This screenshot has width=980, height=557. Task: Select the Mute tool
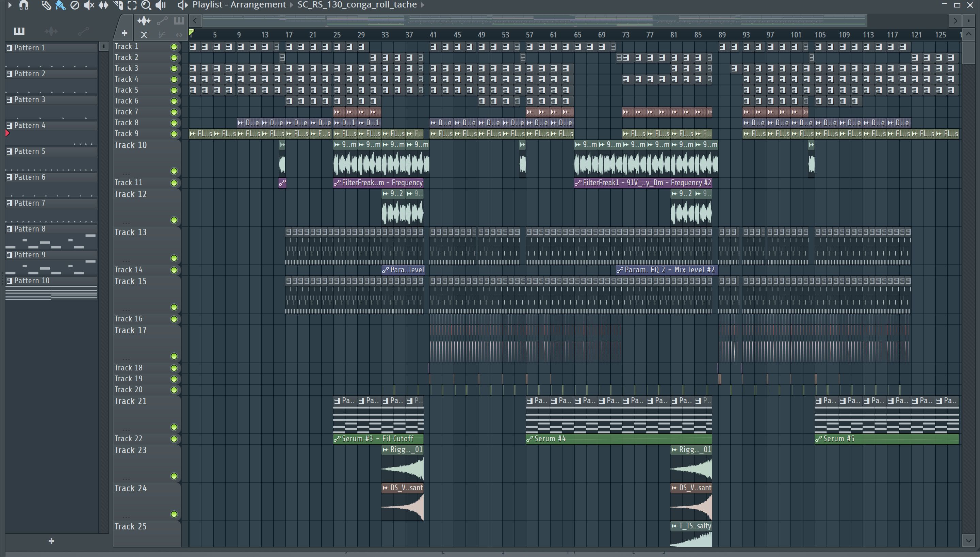tap(89, 5)
